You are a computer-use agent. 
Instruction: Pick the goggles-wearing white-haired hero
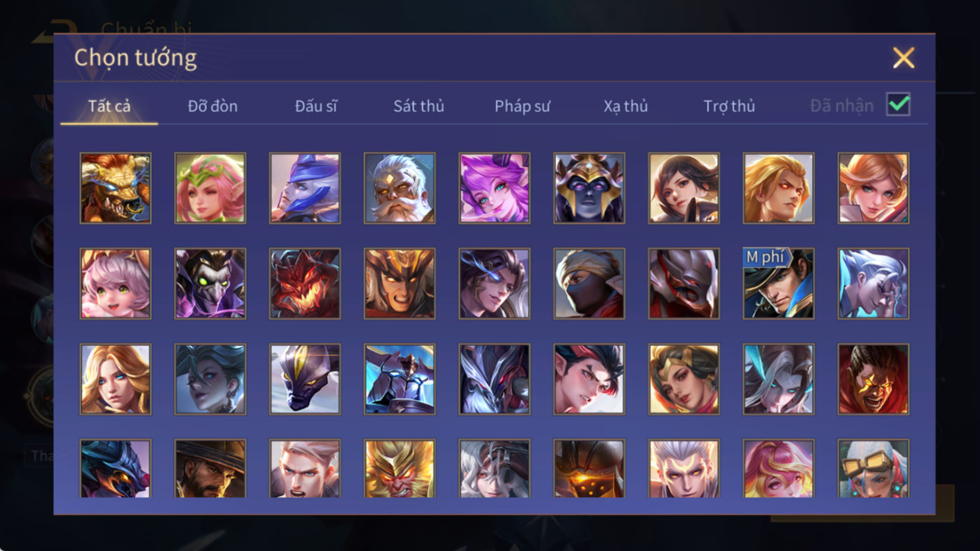873,469
